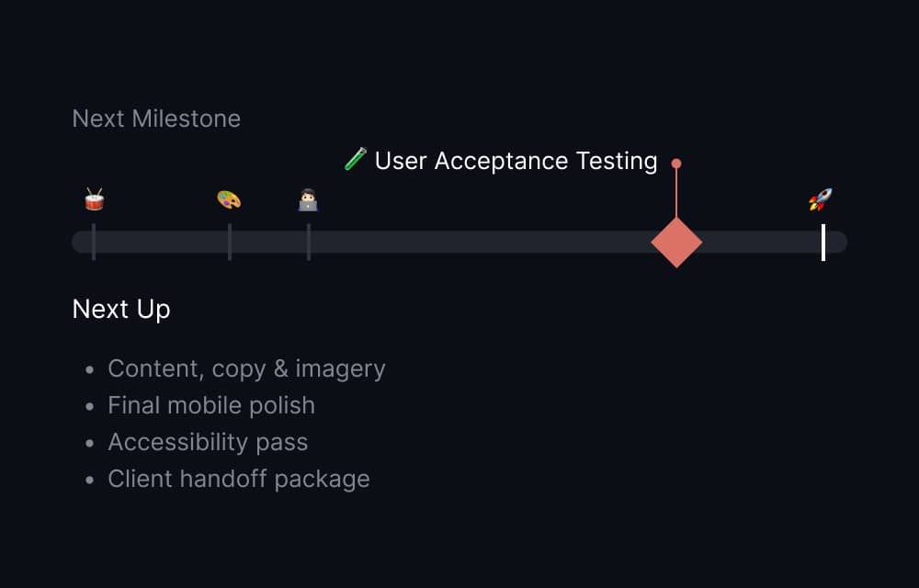Image resolution: width=919 pixels, height=588 pixels.
Task: Click the white end-of-timeline marker
Action: (824, 242)
